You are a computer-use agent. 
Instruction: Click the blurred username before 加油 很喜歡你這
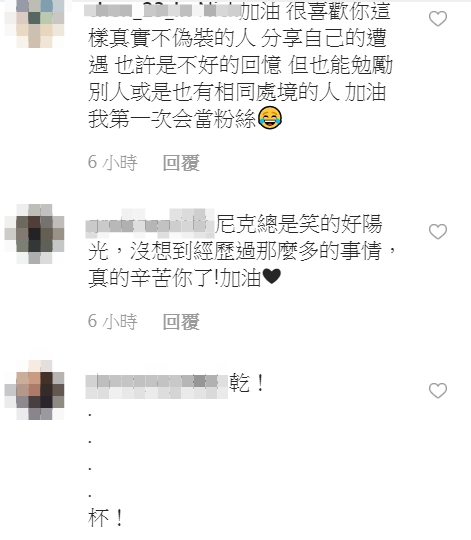click(162, 10)
